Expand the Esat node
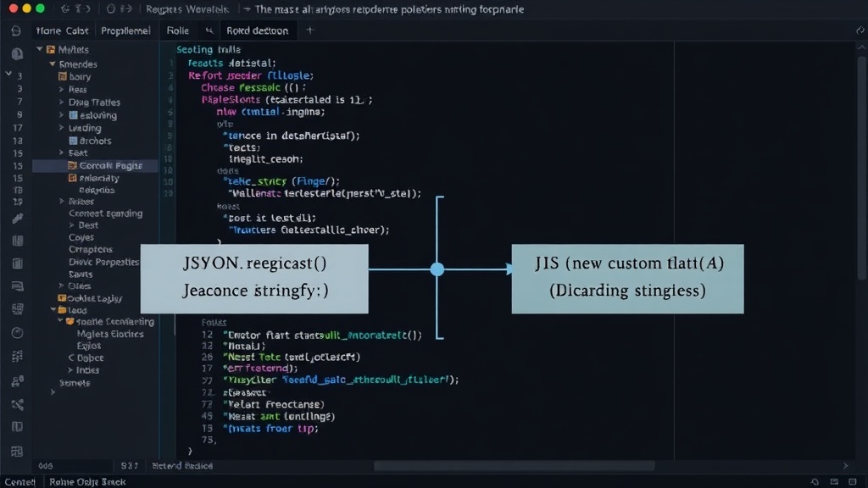 tap(61, 152)
